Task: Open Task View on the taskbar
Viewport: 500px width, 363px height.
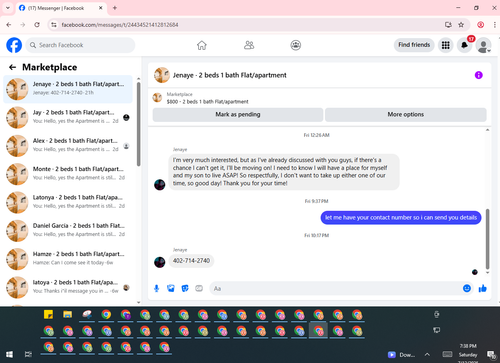Action: pyautogui.click(x=28, y=354)
